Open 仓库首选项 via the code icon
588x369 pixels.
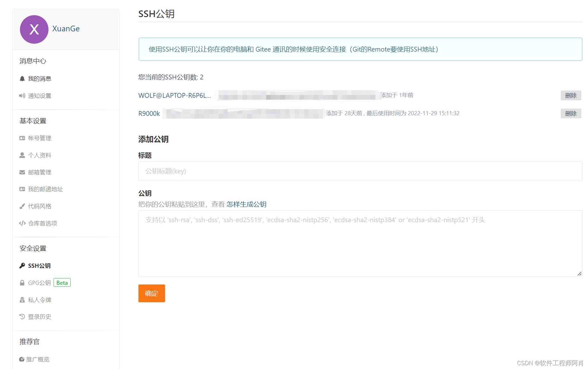coord(22,223)
